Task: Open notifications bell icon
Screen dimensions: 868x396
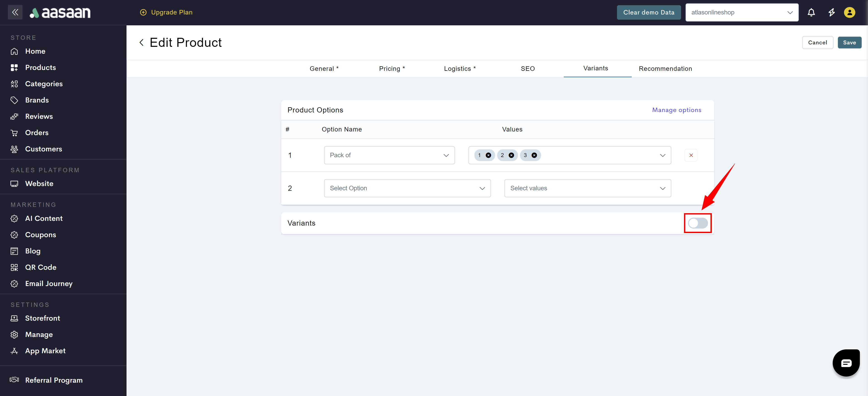Action: pos(811,12)
